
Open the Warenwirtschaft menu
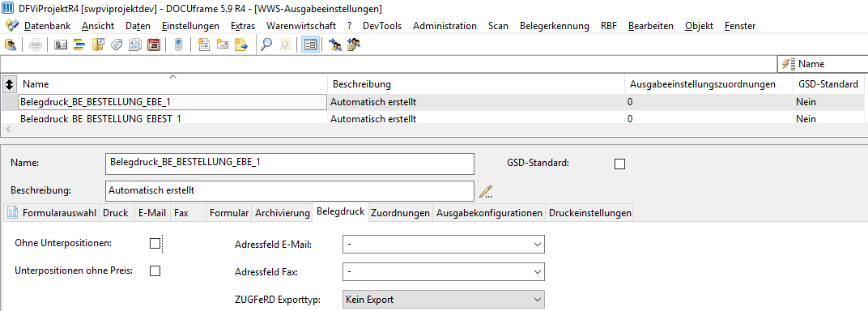(x=301, y=25)
